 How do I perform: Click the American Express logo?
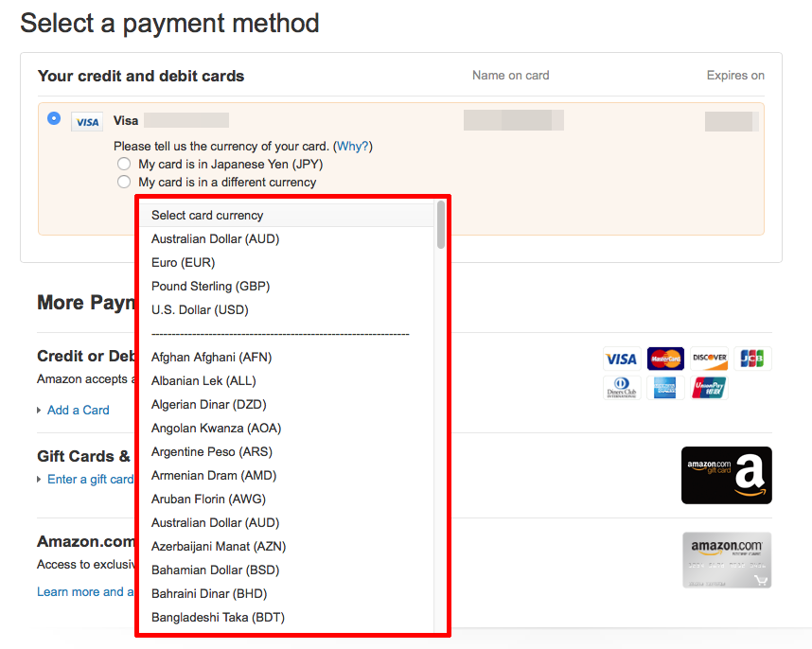click(x=665, y=388)
